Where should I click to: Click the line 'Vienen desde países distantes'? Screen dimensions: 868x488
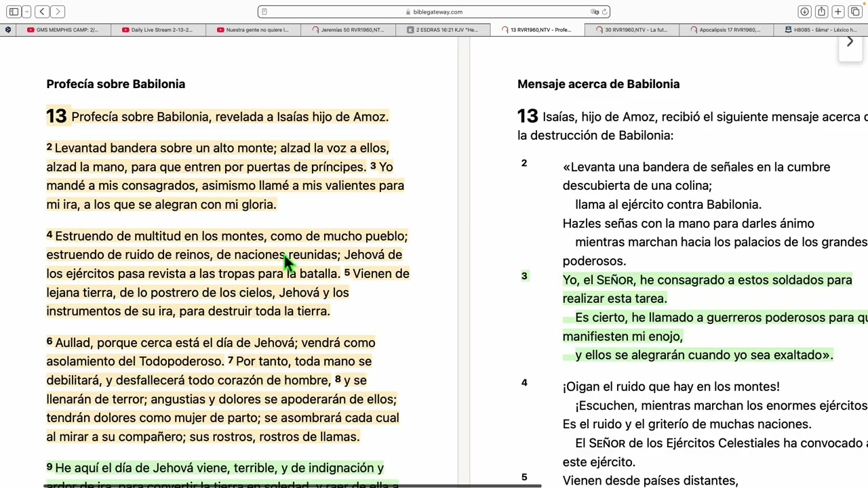(650, 481)
